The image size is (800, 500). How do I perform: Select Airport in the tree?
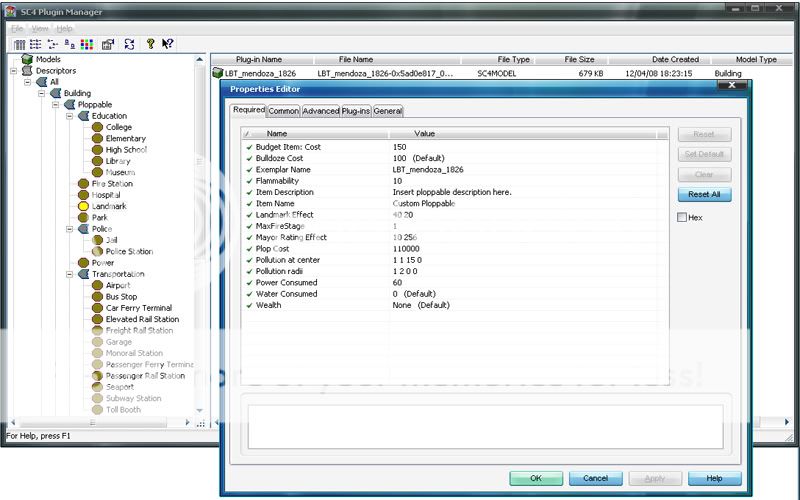click(x=118, y=285)
